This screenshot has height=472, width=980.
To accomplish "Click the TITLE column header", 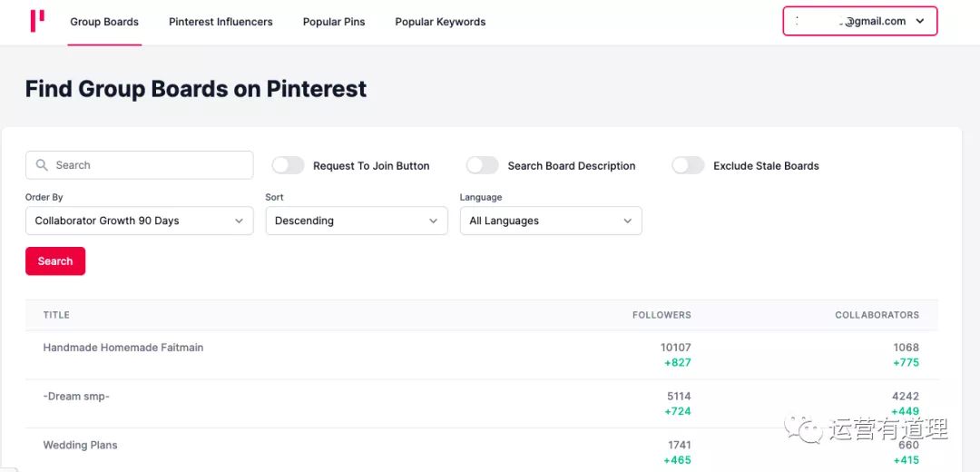I will (x=56, y=315).
